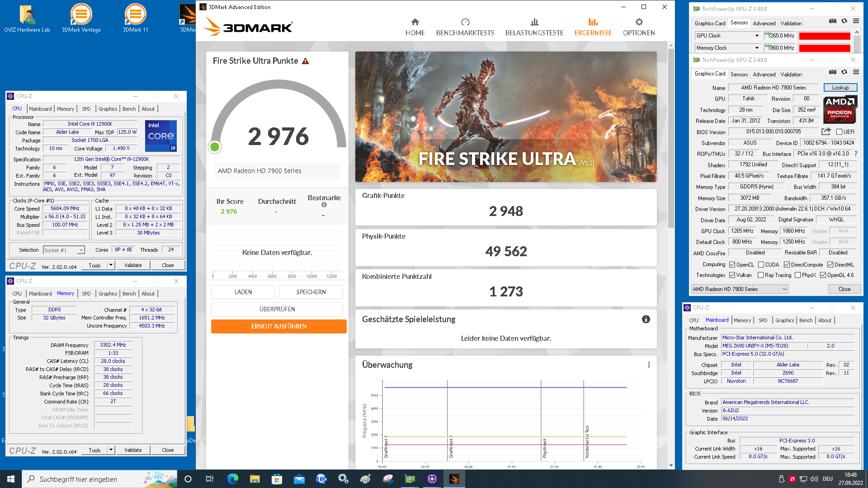Click the BIOS export share icon in GPU-Z
Image resolution: width=868 pixels, height=488 pixels.
click(x=826, y=131)
